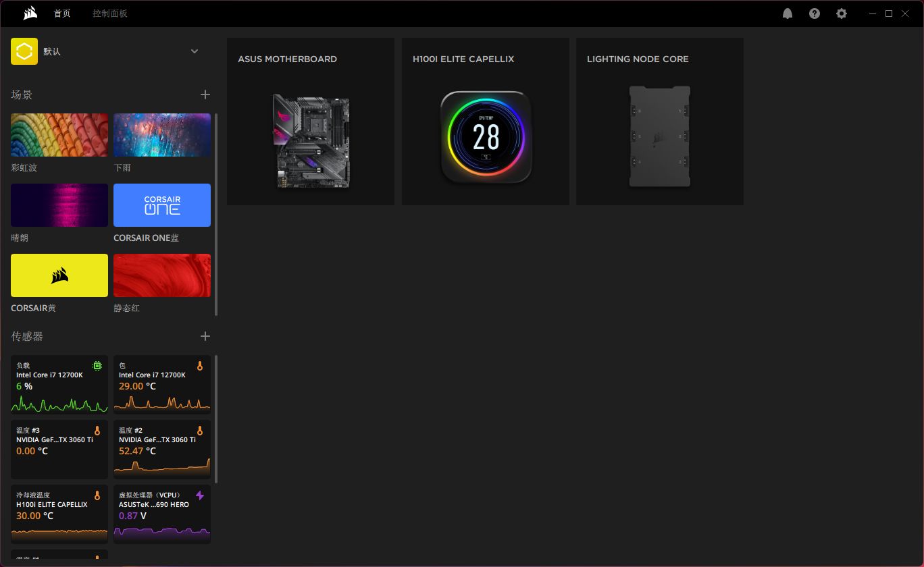
Task: Click the 虚拟处理器（VCPU）sensor name
Action: [150, 495]
